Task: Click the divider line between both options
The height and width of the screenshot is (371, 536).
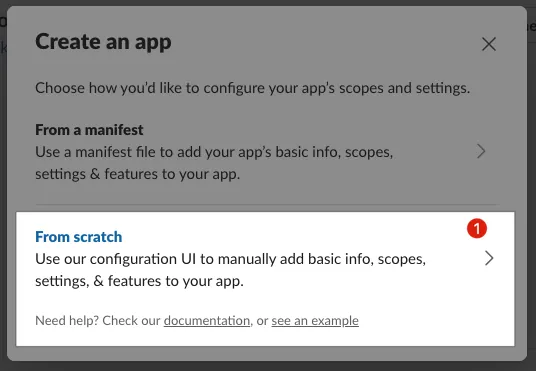Action: [x=267, y=205]
